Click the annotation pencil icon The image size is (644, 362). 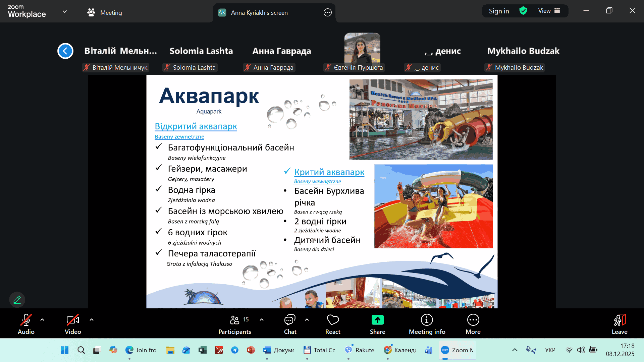pyautogui.click(x=17, y=299)
